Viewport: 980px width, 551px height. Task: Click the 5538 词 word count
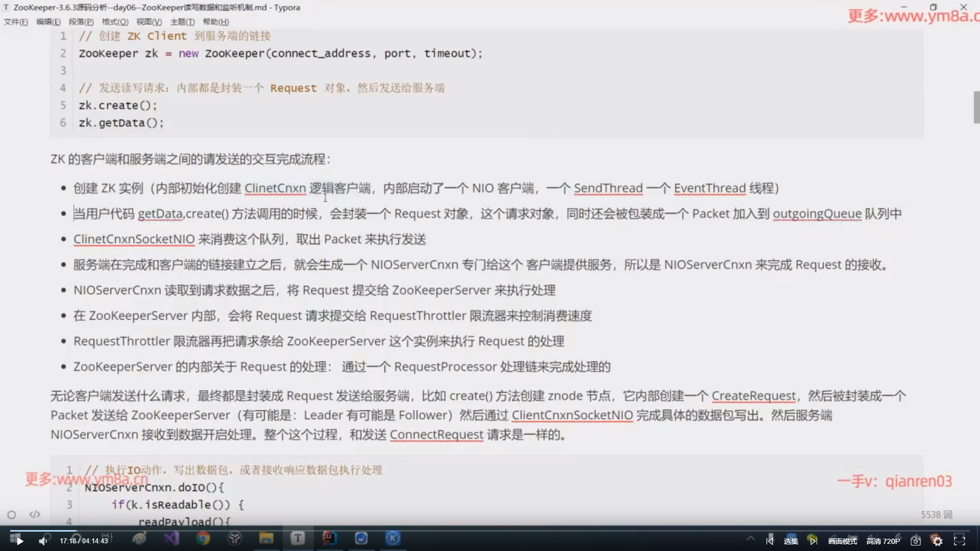pyautogui.click(x=936, y=514)
